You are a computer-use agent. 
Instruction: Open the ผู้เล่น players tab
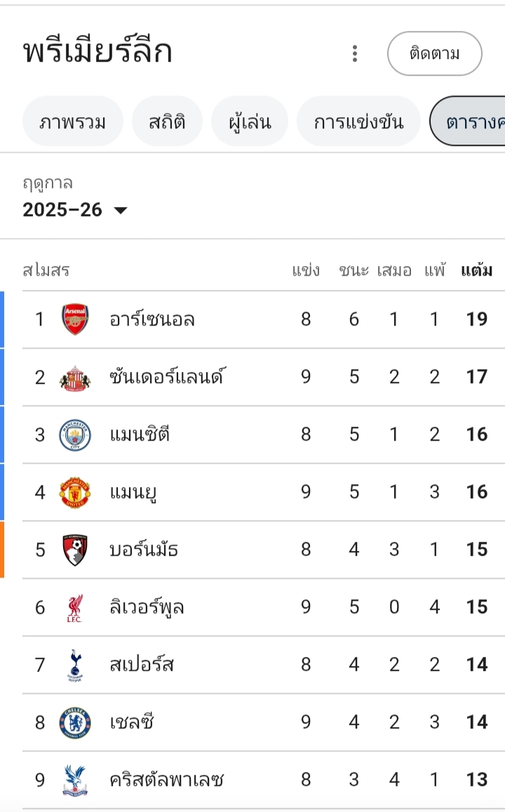click(249, 121)
